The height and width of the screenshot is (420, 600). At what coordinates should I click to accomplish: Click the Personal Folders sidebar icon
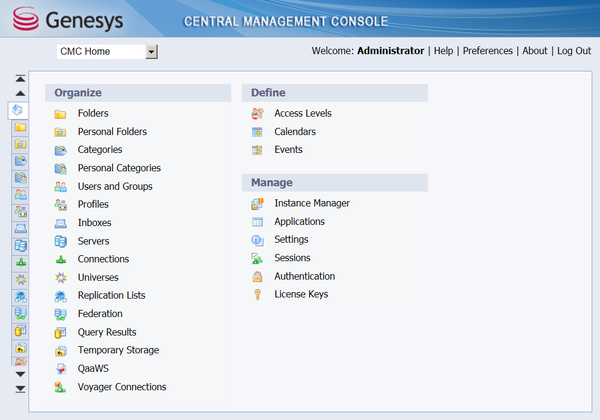(20, 144)
